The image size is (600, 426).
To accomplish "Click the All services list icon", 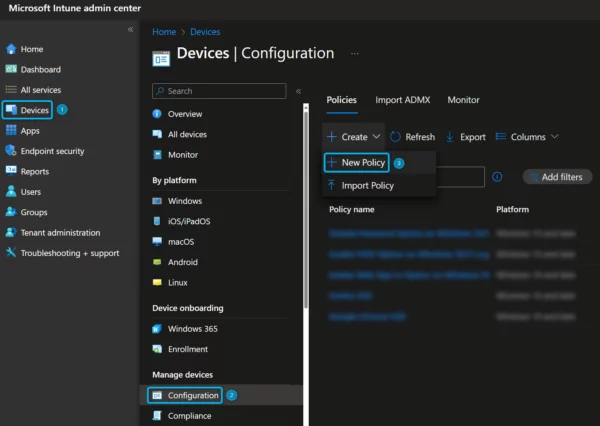I will pos(11,90).
